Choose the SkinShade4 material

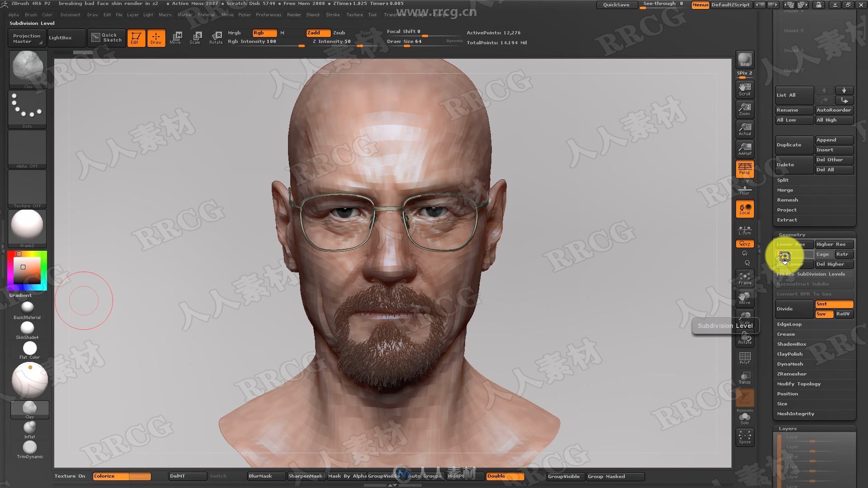[x=27, y=330]
